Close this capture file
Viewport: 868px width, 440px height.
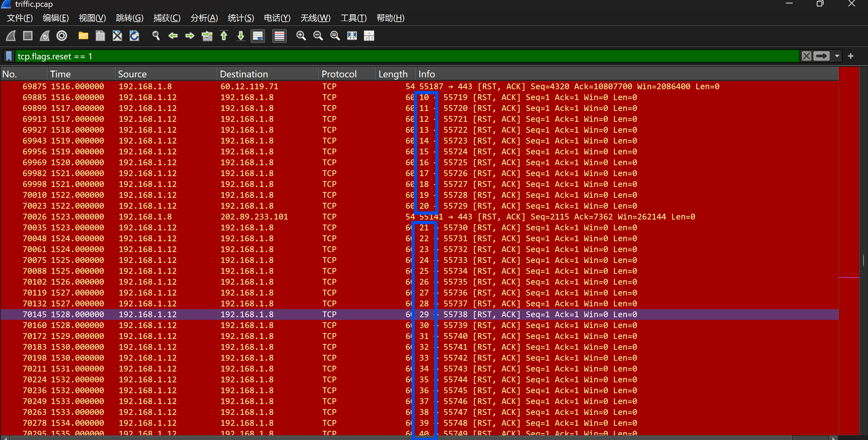[117, 36]
